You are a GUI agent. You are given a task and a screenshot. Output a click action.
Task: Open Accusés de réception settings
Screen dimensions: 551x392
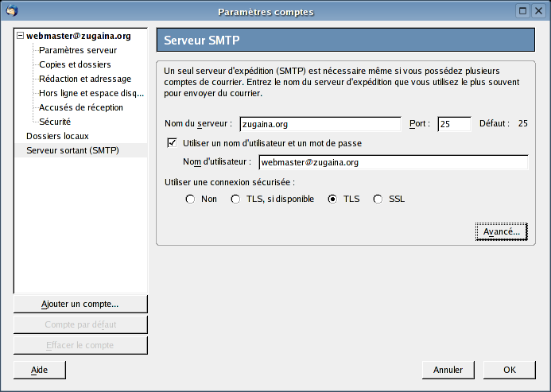click(81, 107)
